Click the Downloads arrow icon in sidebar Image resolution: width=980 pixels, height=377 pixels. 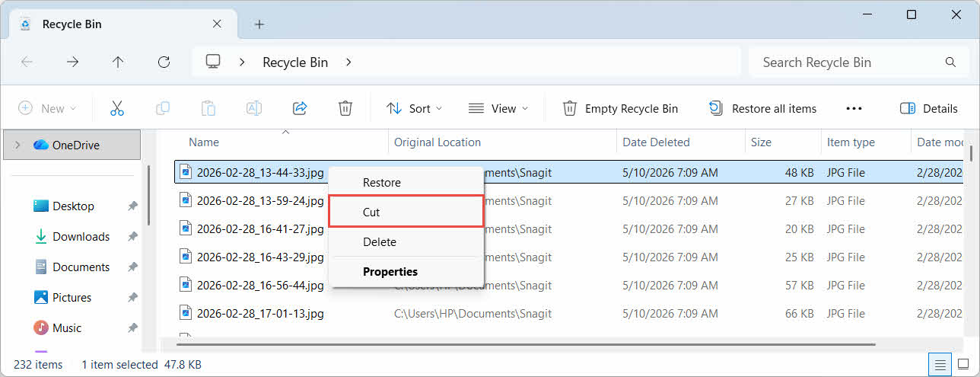(x=41, y=236)
